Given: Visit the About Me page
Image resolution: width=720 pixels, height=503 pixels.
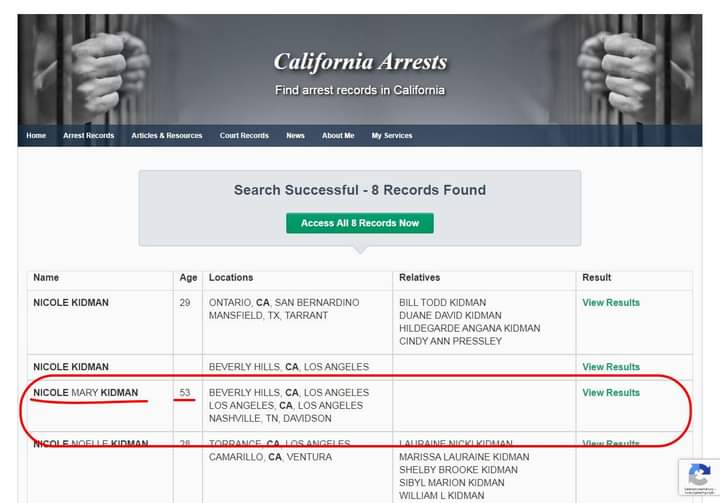Looking at the screenshot, I should point(338,136).
